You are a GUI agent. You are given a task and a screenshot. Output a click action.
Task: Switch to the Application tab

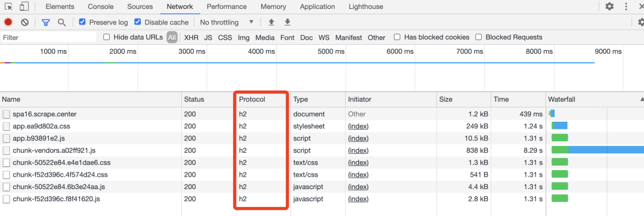pyautogui.click(x=317, y=7)
